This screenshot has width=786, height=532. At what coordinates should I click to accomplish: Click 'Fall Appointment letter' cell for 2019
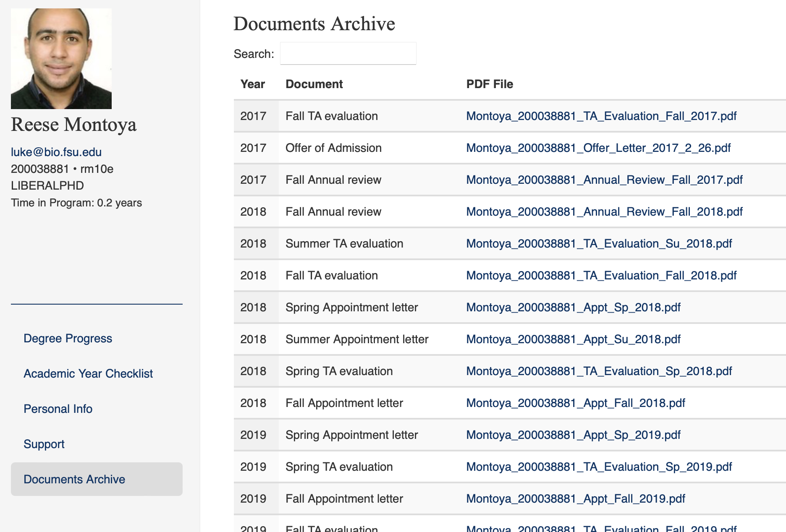(344, 498)
